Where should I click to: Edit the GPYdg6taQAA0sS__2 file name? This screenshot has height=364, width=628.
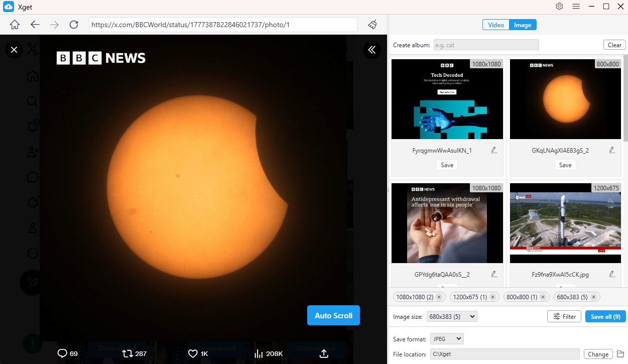(x=494, y=274)
